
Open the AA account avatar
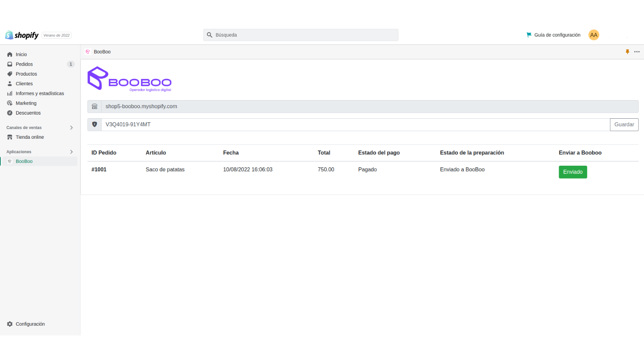594,35
